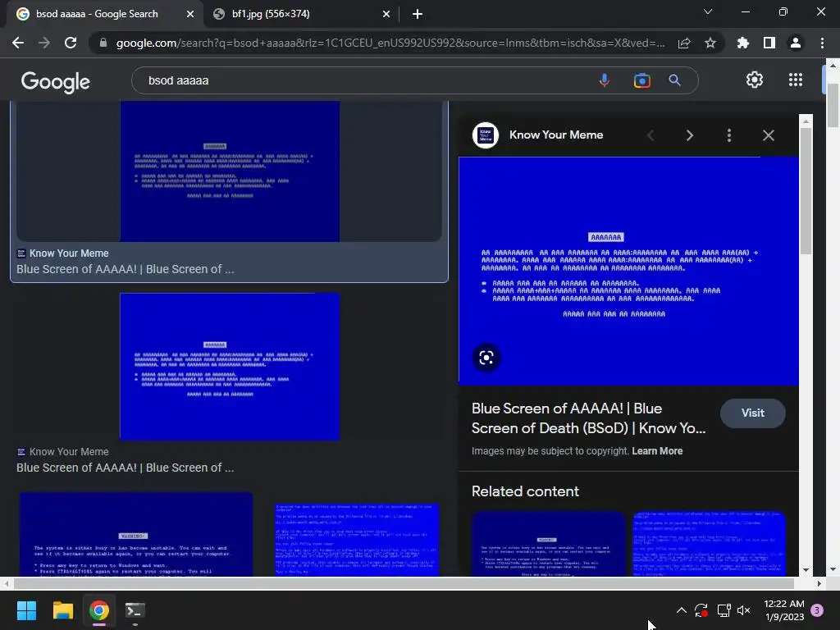Click the Google logo
The width and height of the screenshot is (840, 630).
[x=56, y=81]
